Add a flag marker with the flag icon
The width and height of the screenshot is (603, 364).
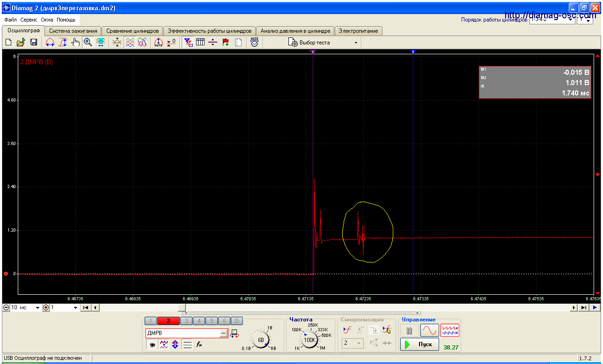226,43
